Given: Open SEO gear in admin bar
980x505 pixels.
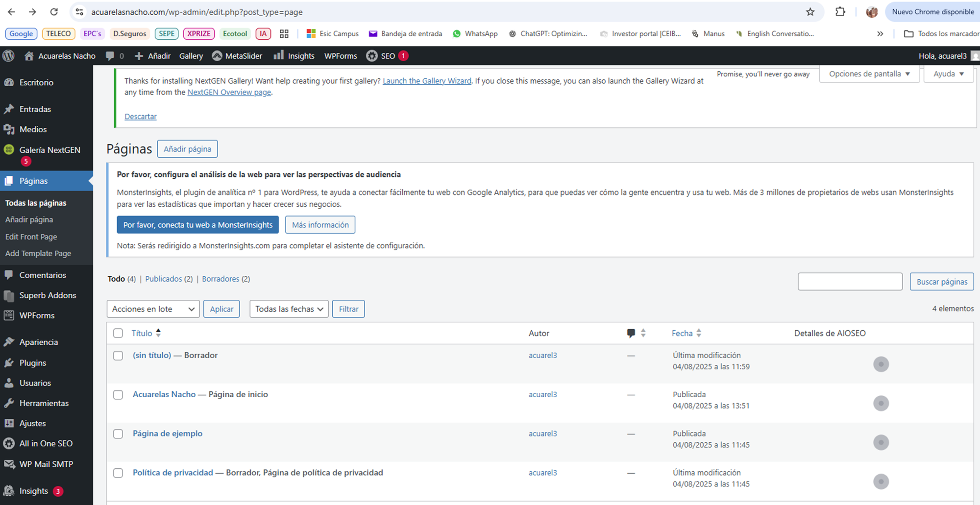Looking at the screenshot, I should click(x=372, y=56).
